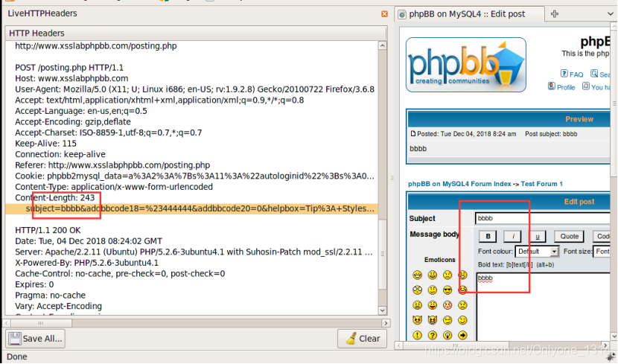Open the Profile link

(x=566, y=87)
